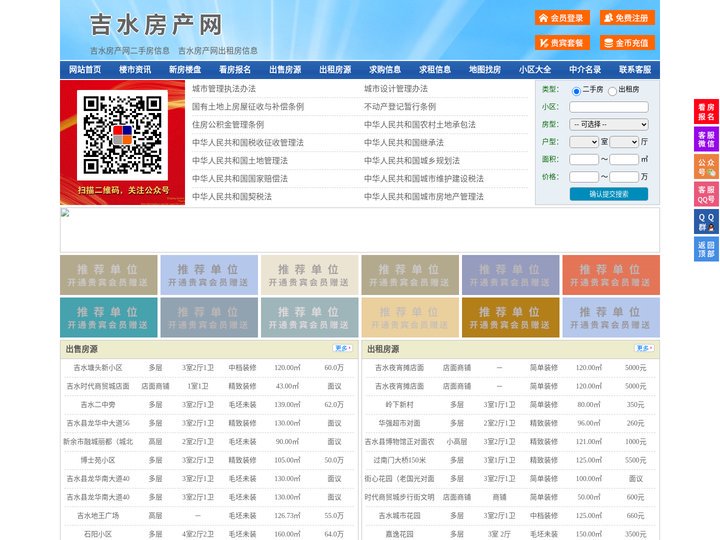Viewport: 720px width, 540px height.
Task: Open the purple 客服微信 side widget
Action: coord(706,139)
